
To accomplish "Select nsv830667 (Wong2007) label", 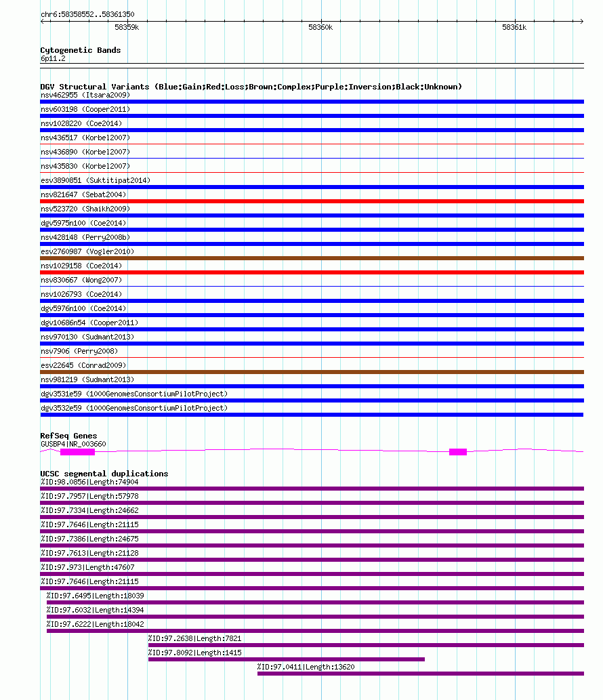I will [x=81, y=281].
